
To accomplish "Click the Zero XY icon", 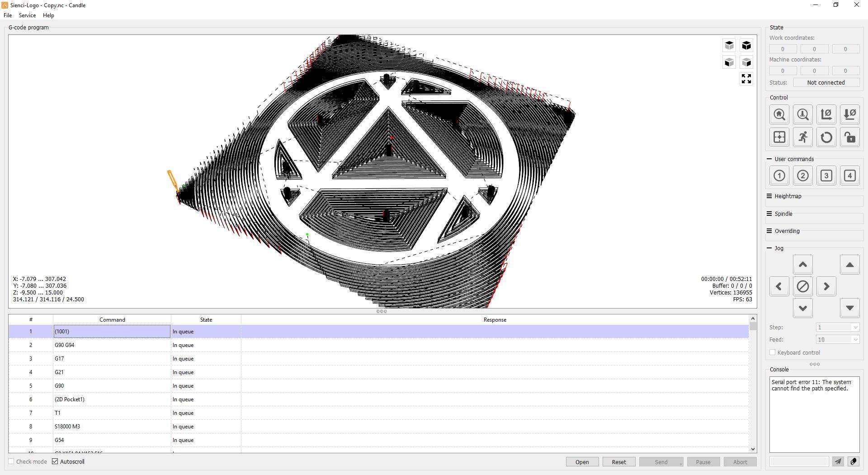I will pos(826,114).
